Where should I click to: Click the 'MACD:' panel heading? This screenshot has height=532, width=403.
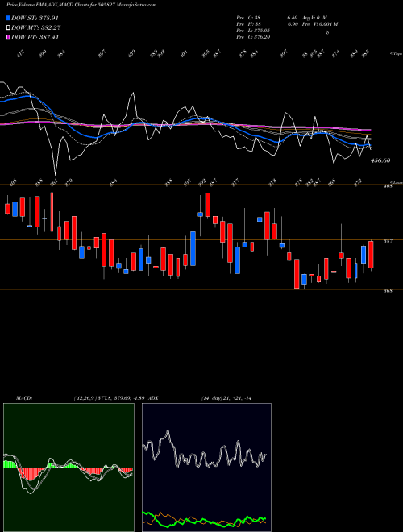[23, 398]
